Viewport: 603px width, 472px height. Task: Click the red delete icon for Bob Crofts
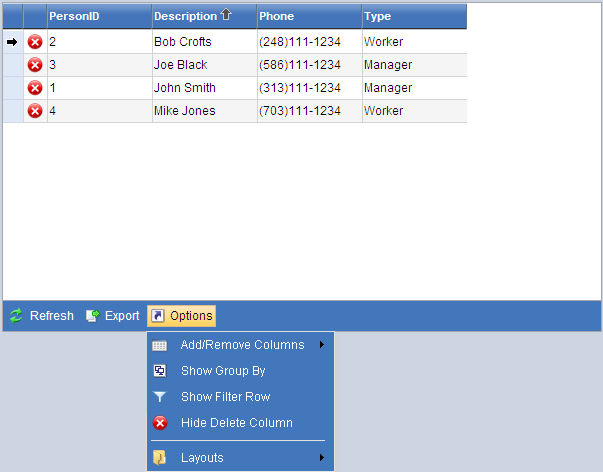click(x=35, y=42)
